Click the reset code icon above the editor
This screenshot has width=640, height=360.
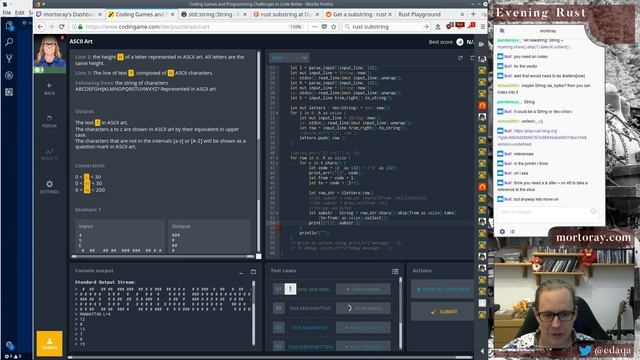click(460, 58)
